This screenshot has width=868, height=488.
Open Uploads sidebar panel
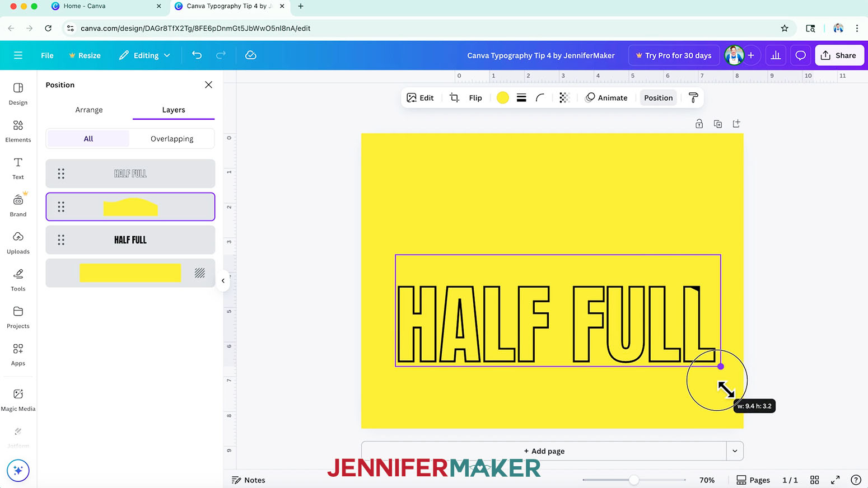tap(18, 243)
